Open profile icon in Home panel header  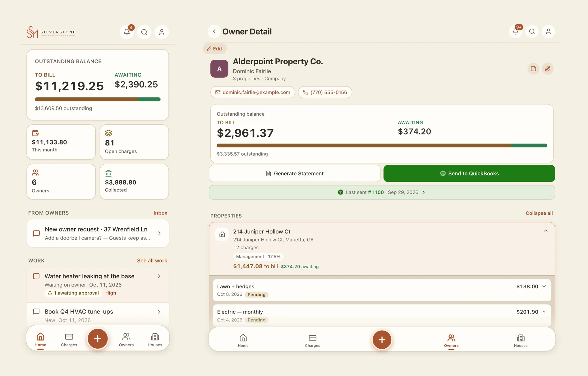[x=162, y=32]
